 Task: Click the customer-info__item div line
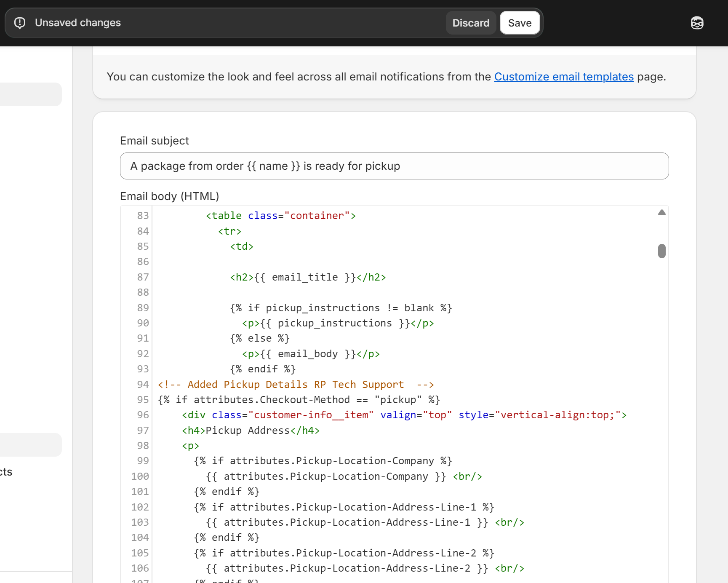pos(404,415)
